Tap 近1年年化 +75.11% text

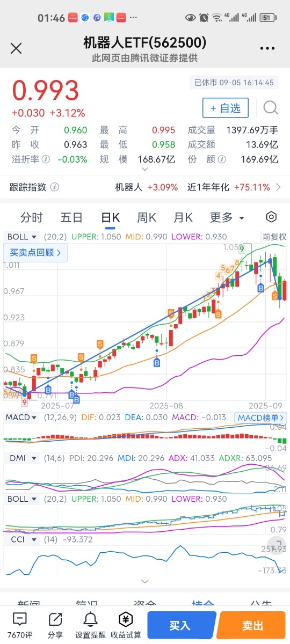click(228, 187)
